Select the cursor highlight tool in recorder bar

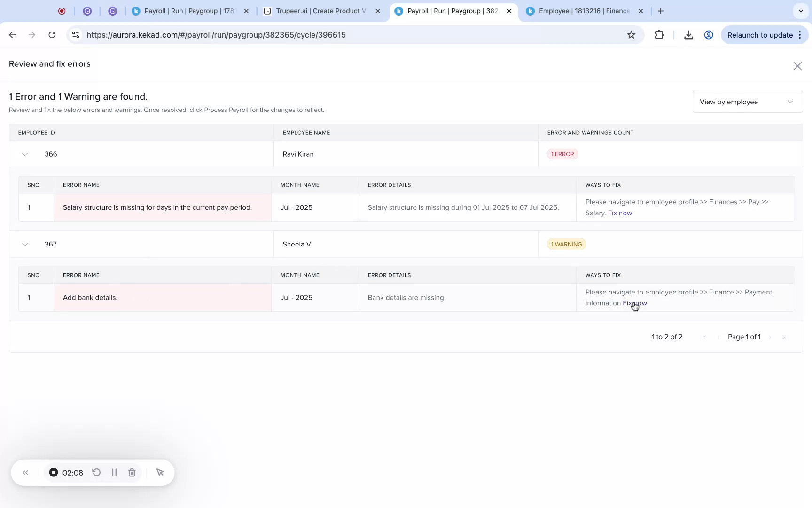(x=160, y=472)
